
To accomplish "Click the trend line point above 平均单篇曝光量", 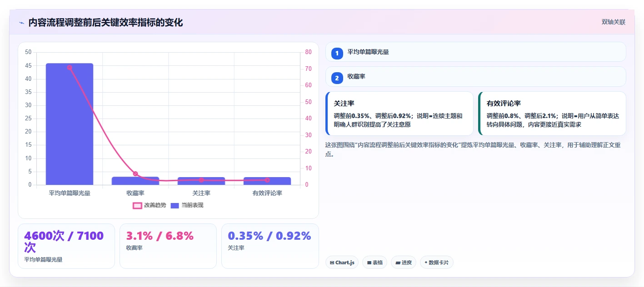I will click(70, 67).
